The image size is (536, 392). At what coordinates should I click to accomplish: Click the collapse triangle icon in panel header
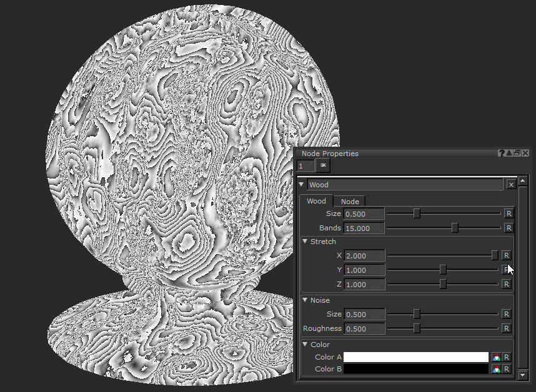(508, 153)
